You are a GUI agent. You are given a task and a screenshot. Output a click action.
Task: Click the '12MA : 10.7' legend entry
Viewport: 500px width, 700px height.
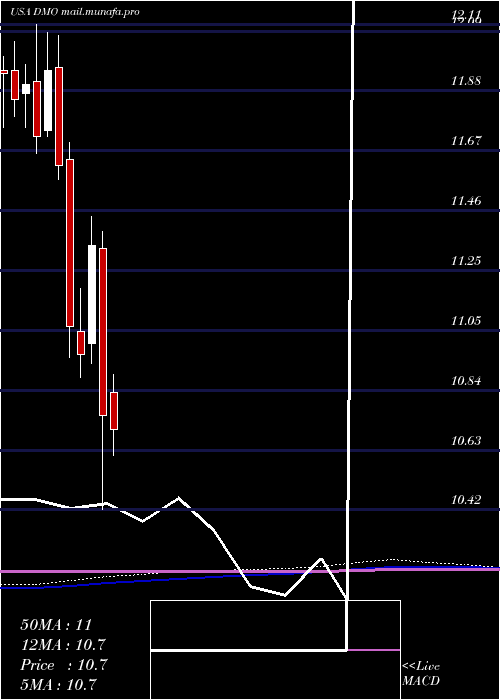point(63,645)
